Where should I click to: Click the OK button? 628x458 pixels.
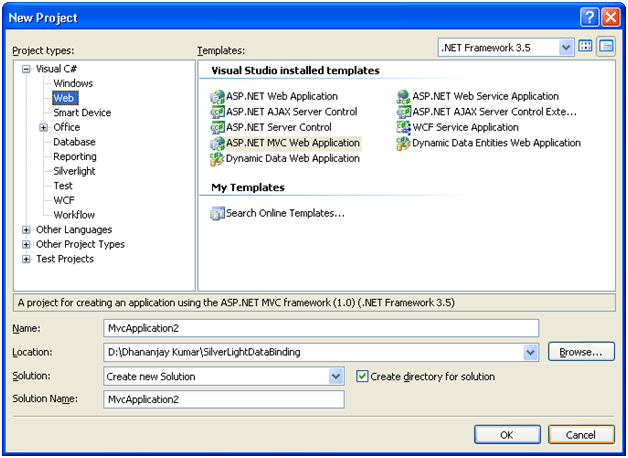[x=507, y=435]
